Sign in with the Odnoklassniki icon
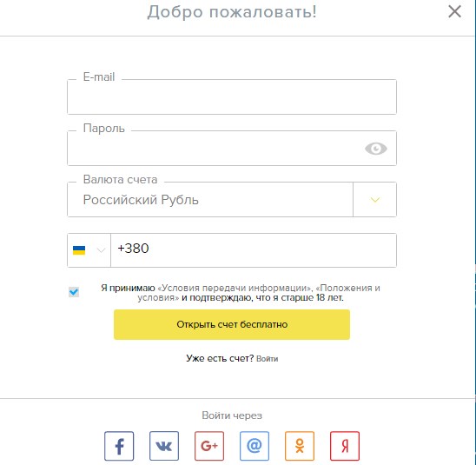Screen dimensions: 476x465 coord(300,446)
